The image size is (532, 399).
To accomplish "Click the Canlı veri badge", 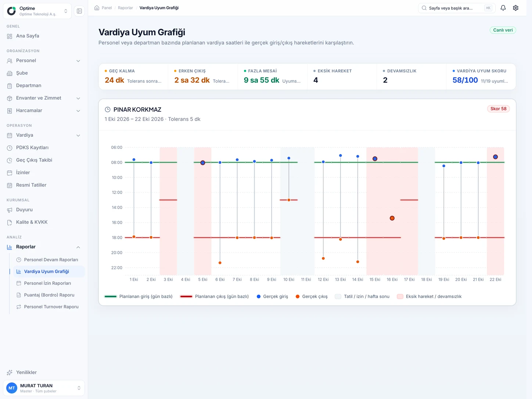I will click(x=503, y=30).
